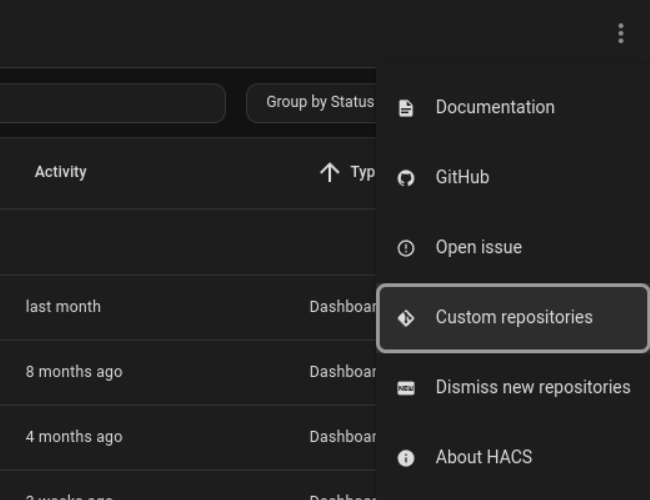
Task: Click the '8 months ago' activity cell
Action: [x=74, y=372]
